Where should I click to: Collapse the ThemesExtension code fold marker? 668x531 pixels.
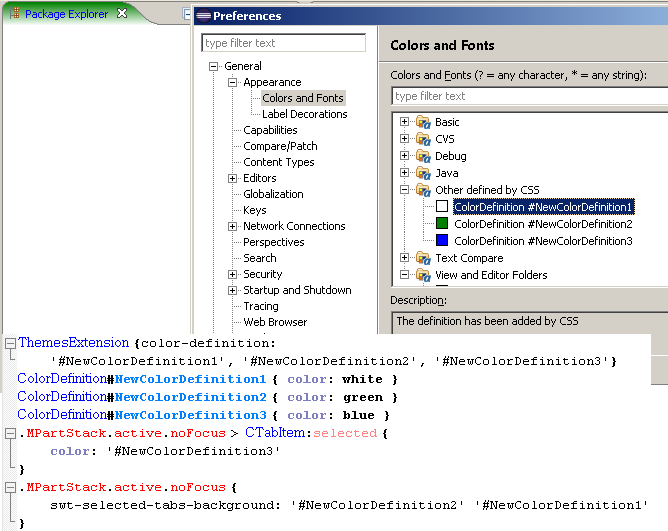(x=10, y=343)
